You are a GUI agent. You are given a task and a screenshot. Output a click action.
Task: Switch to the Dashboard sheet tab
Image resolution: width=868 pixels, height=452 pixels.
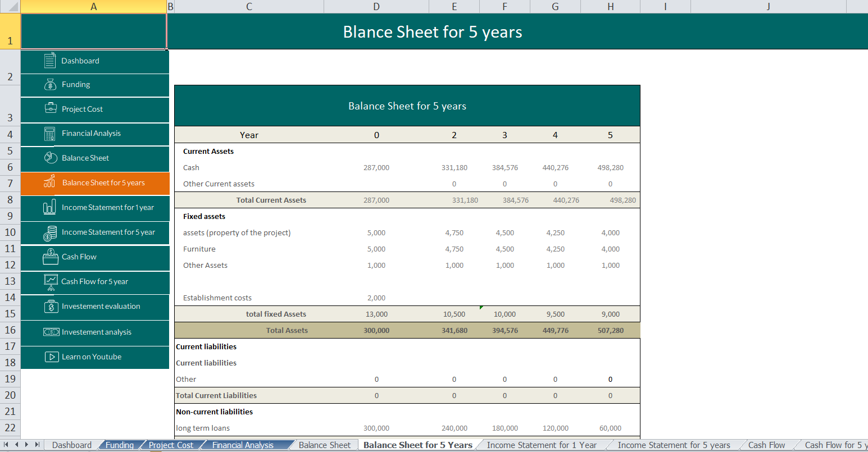point(71,445)
